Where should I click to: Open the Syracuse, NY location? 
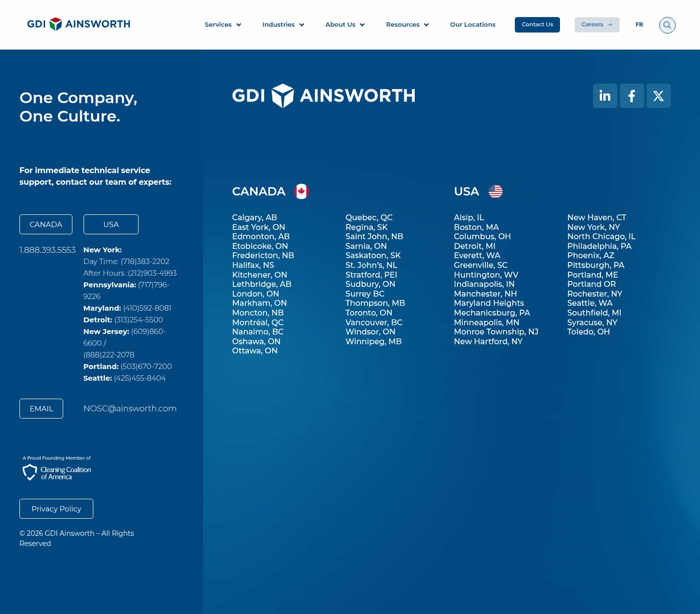pyautogui.click(x=592, y=322)
